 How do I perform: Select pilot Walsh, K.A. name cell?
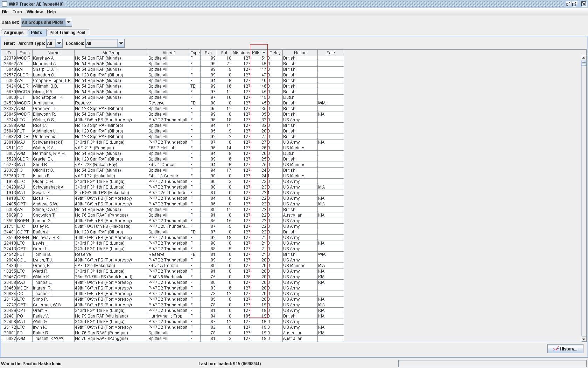point(53,148)
